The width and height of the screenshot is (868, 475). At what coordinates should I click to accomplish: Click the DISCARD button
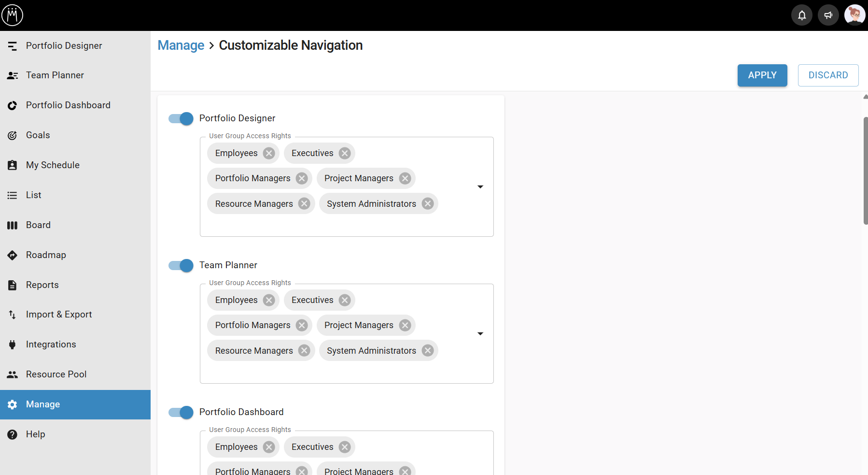[x=828, y=75]
